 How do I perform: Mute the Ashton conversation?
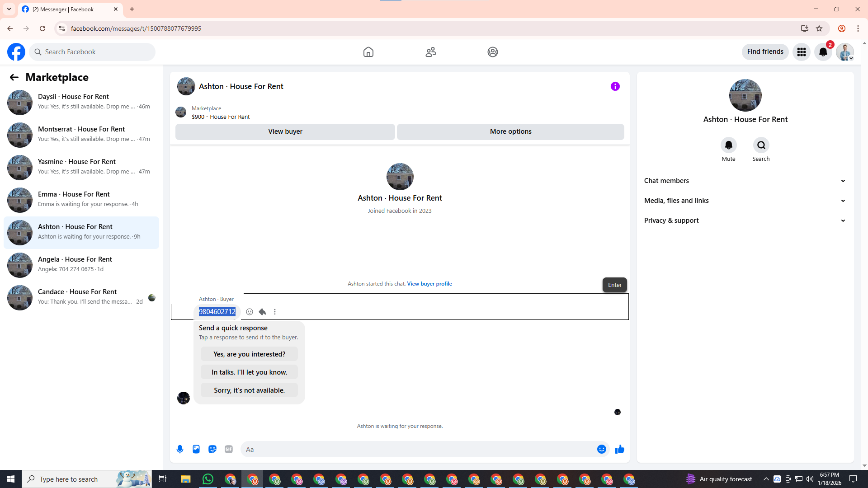[x=728, y=145]
